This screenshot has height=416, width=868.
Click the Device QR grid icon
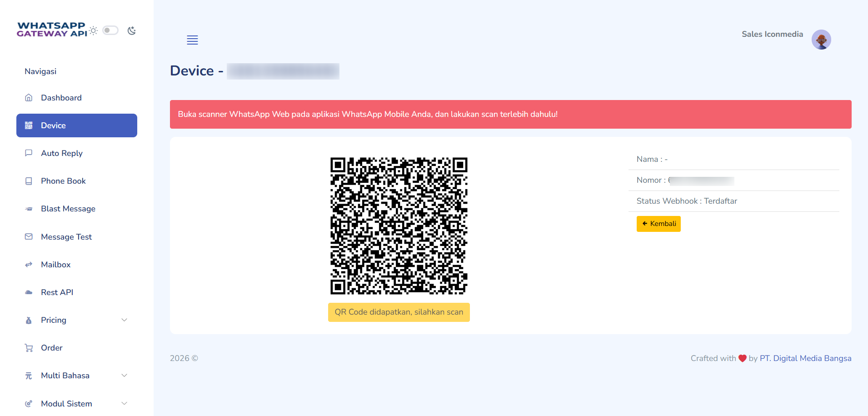point(29,125)
